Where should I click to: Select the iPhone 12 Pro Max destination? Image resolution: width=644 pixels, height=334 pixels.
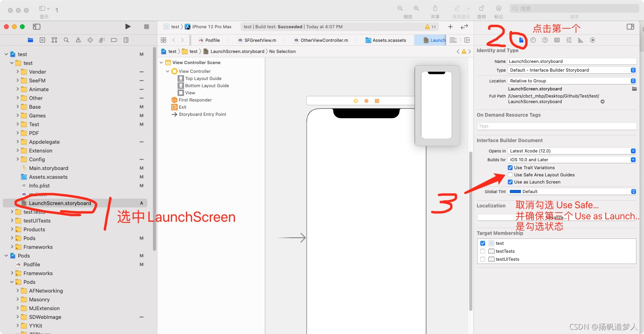208,27
